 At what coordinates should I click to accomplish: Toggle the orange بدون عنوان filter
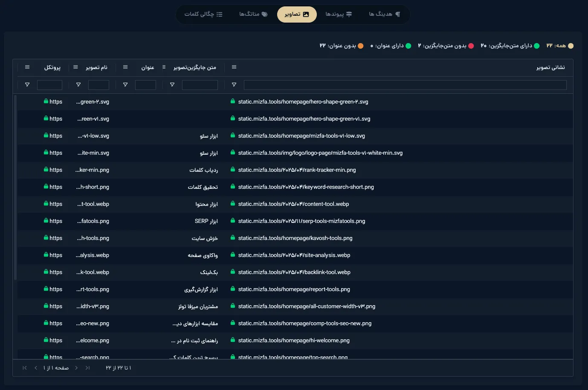coord(361,46)
